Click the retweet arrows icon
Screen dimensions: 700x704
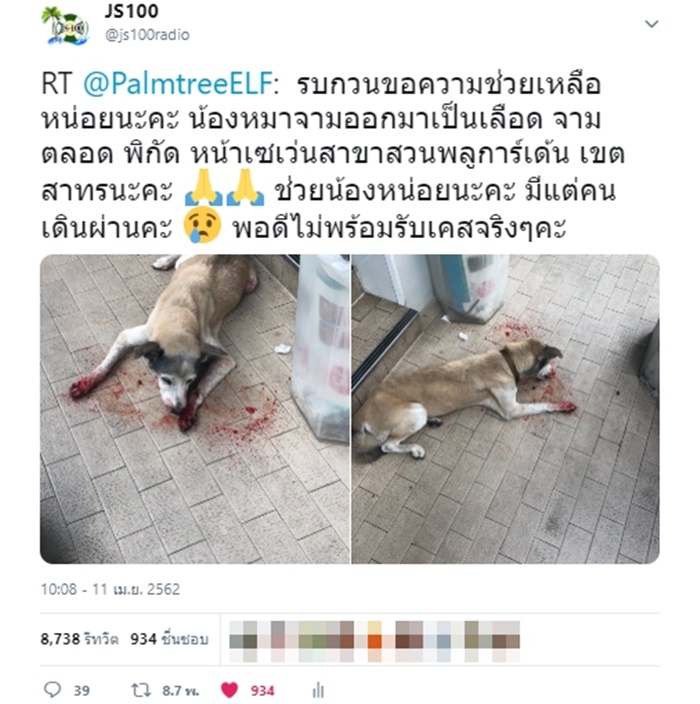point(141,690)
